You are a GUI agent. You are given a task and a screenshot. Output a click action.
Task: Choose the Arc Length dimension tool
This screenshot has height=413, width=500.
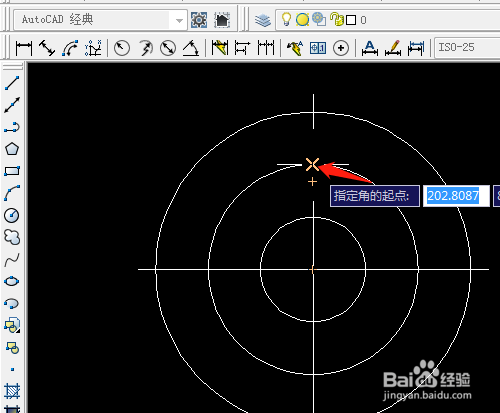70,48
